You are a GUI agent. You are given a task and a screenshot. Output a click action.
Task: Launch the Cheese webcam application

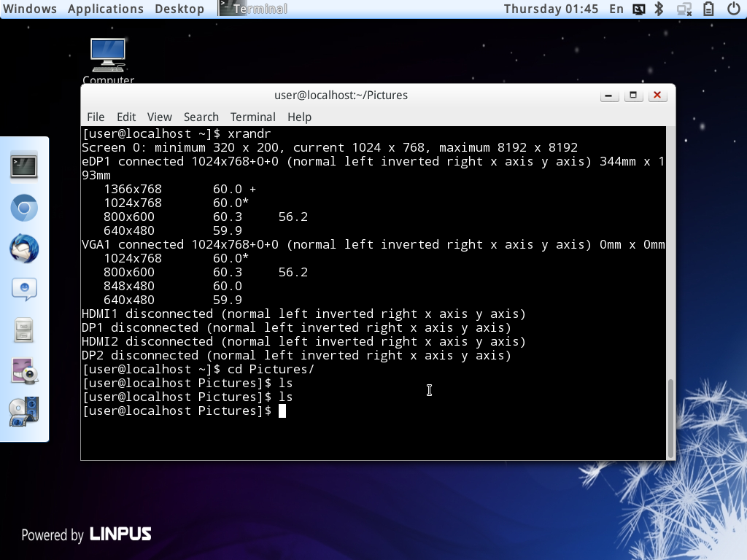pos(24,371)
